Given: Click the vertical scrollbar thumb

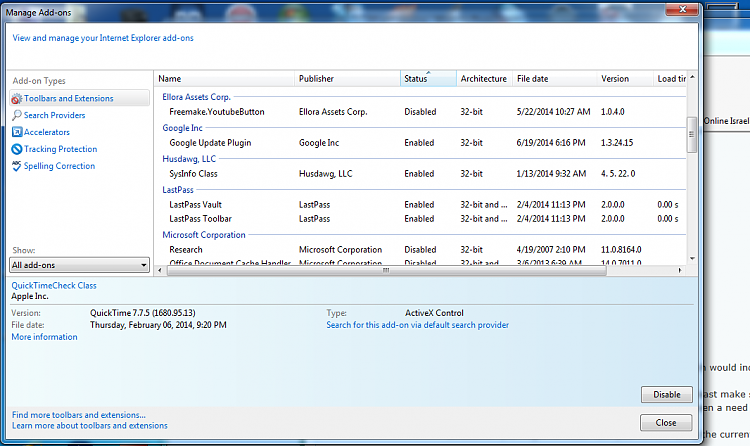Looking at the screenshot, I should coord(692,134).
